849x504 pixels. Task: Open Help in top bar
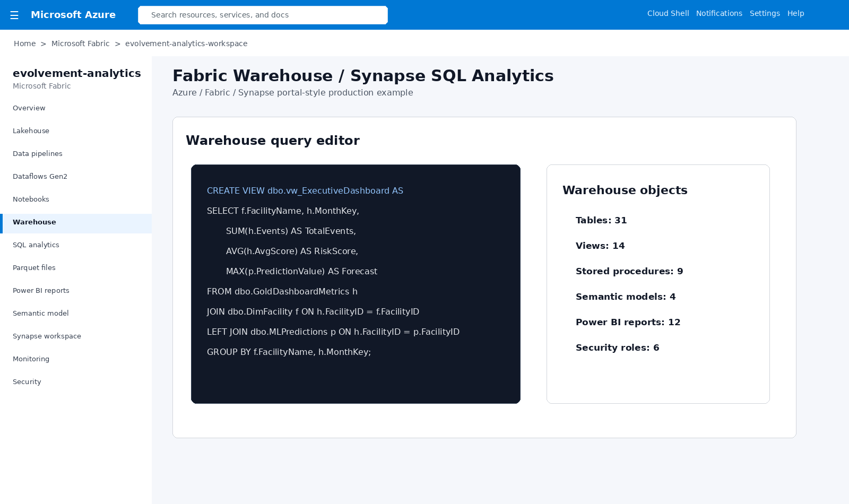click(795, 13)
